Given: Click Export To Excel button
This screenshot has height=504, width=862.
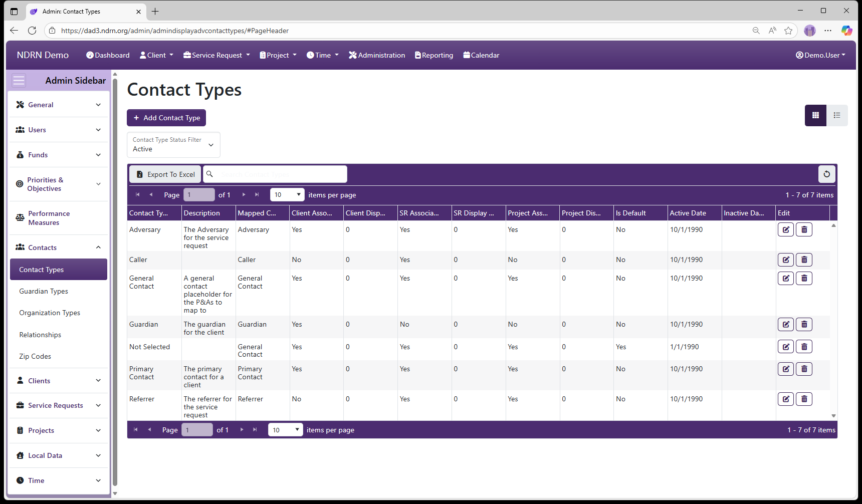Looking at the screenshot, I should (165, 174).
